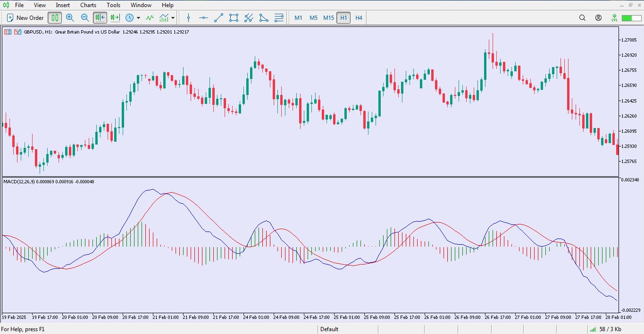This screenshot has width=644, height=334.
Task: Open the Insert menu
Action: coord(63,5)
